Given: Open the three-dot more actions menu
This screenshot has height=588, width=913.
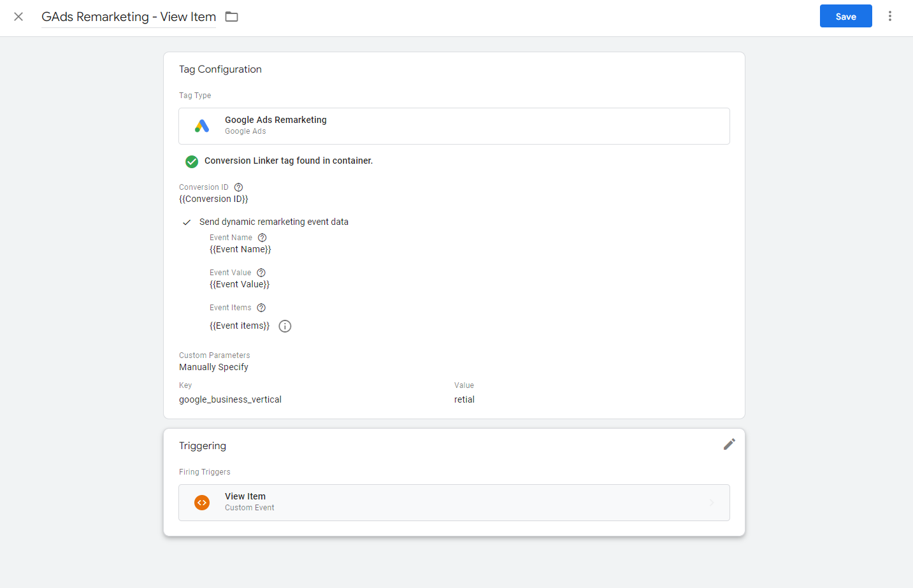Looking at the screenshot, I should tap(890, 16).
